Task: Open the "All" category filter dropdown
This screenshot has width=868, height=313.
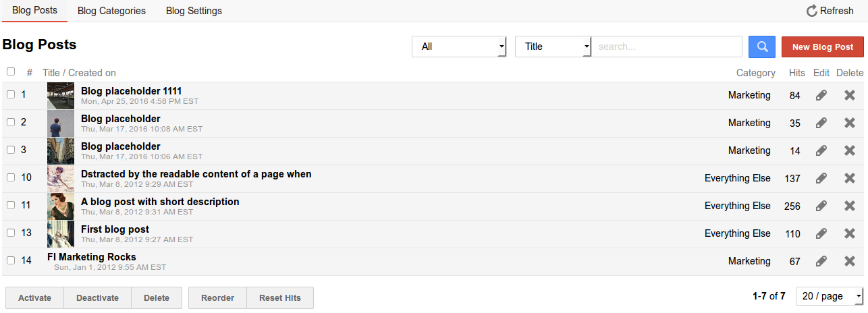Action: coord(459,47)
